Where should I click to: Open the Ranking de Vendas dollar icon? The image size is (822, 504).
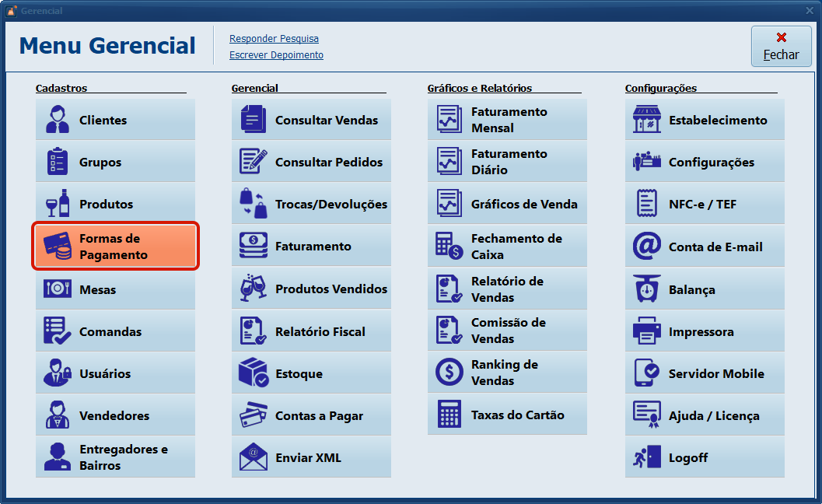point(449,373)
